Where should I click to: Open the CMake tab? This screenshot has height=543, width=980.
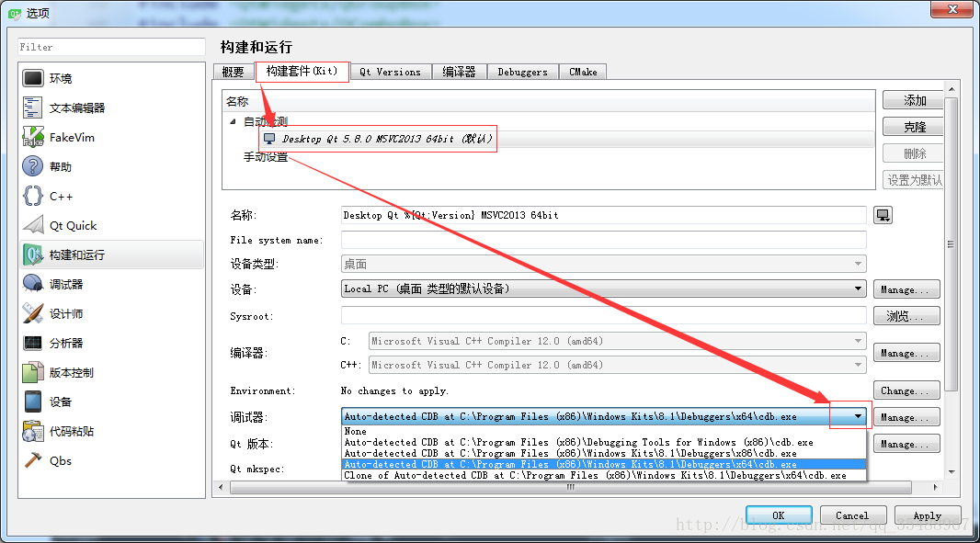583,72
